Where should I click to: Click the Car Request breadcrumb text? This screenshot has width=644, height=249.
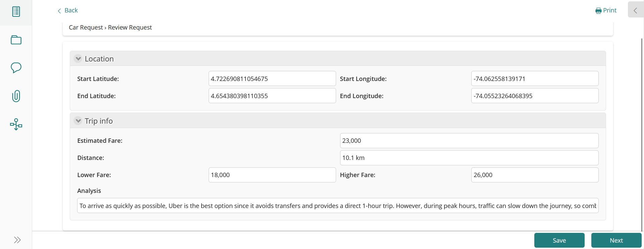point(86,28)
